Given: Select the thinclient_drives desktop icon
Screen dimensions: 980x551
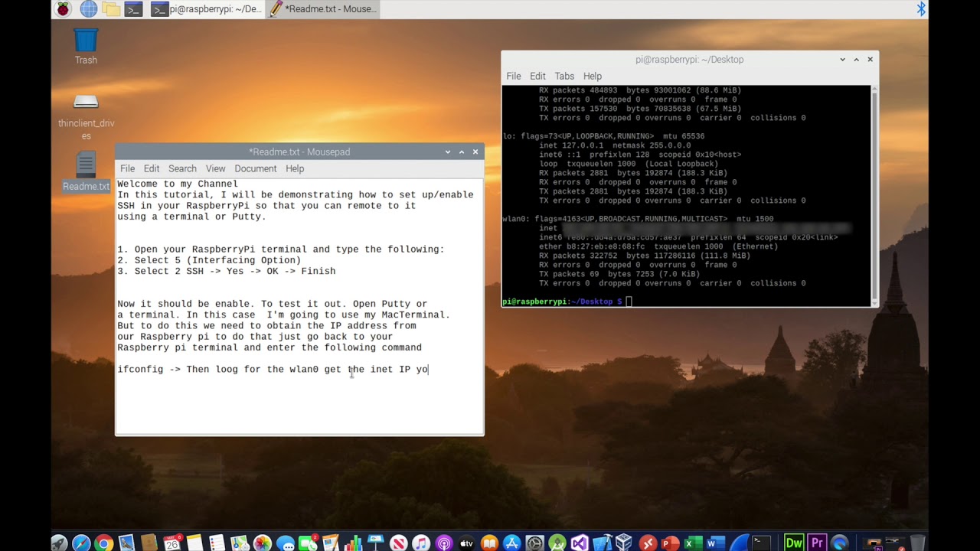Looking at the screenshot, I should point(86,117).
